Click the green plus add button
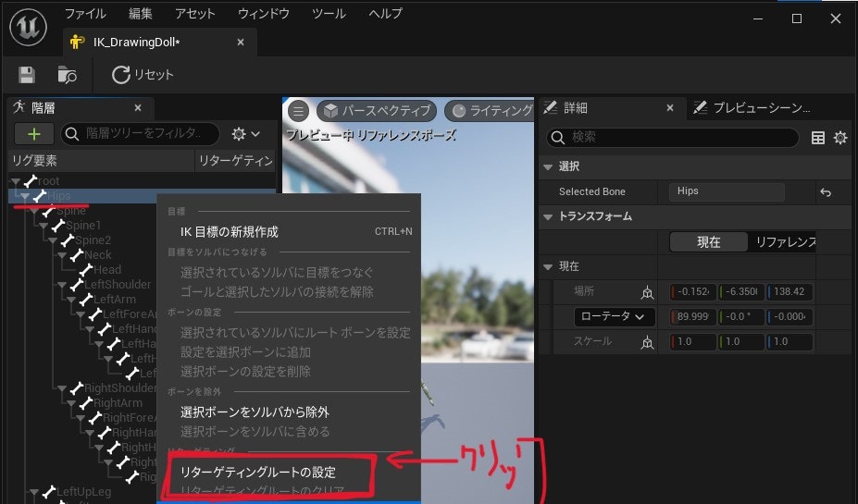 [34, 134]
